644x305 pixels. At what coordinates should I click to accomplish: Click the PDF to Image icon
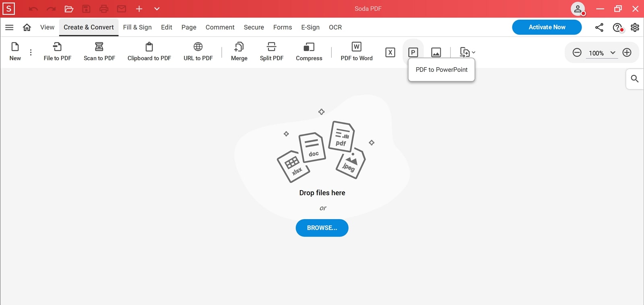pos(436,52)
